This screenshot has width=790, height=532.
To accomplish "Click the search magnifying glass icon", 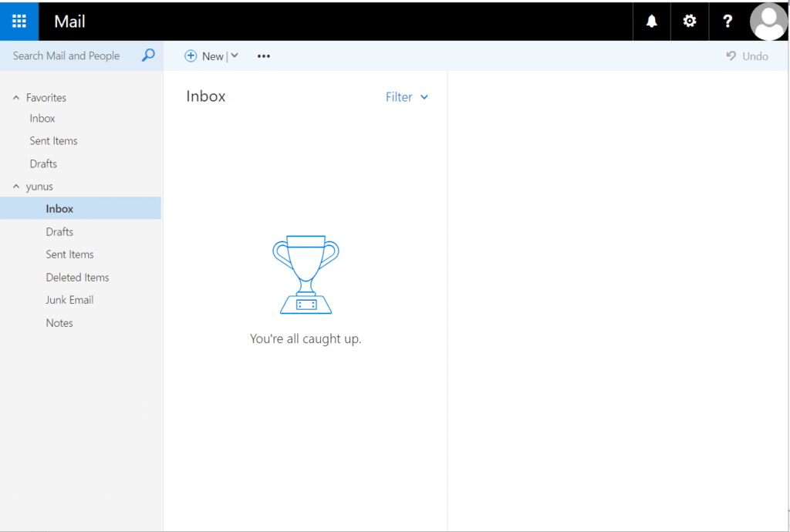I will pyautogui.click(x=148, y=56).
